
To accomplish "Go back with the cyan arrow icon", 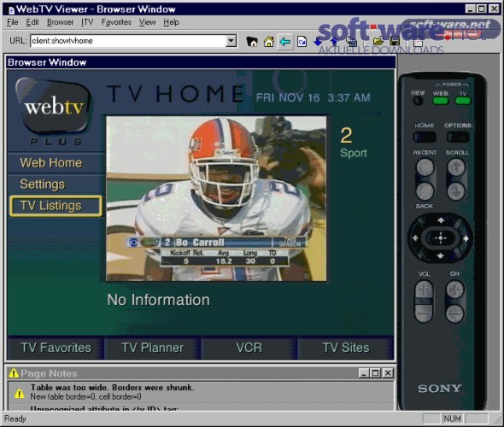I will pyautogui.click(x=285, y=42).
